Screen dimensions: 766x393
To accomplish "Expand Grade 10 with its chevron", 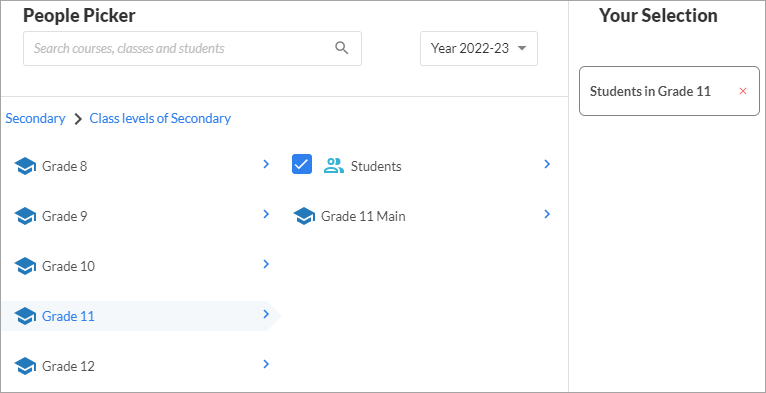I will pos(266,264).
